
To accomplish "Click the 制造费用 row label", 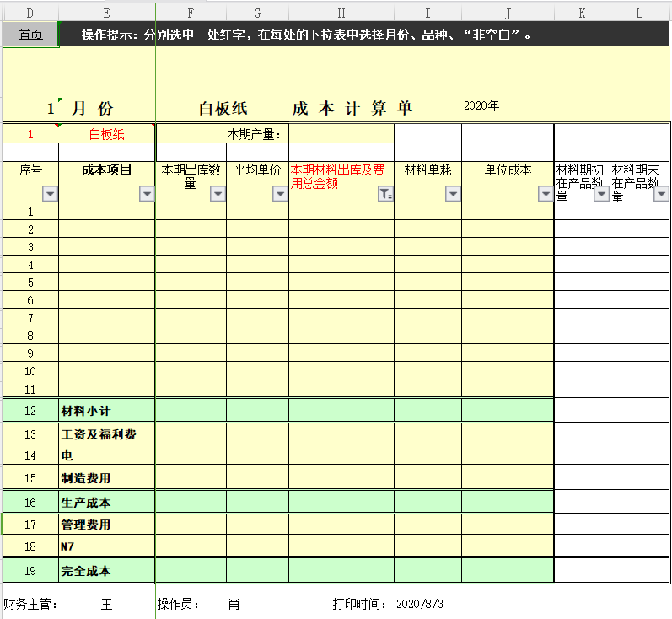I will point(86,478).
